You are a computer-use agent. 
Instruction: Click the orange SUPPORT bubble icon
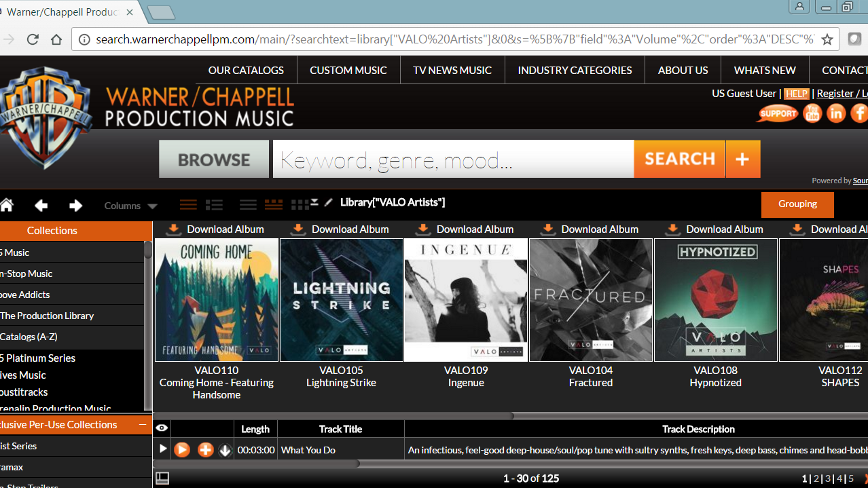[777, 113]
